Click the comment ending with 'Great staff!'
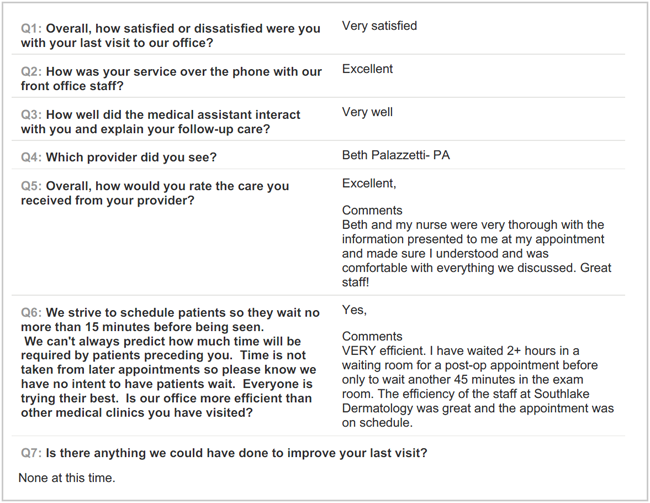Image resolution: width=650 pixels, height=503 pixels. click(476, 247)
